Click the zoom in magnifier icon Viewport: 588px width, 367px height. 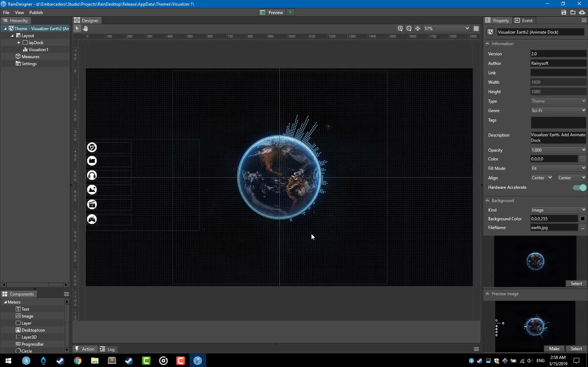tap(400, 28)
